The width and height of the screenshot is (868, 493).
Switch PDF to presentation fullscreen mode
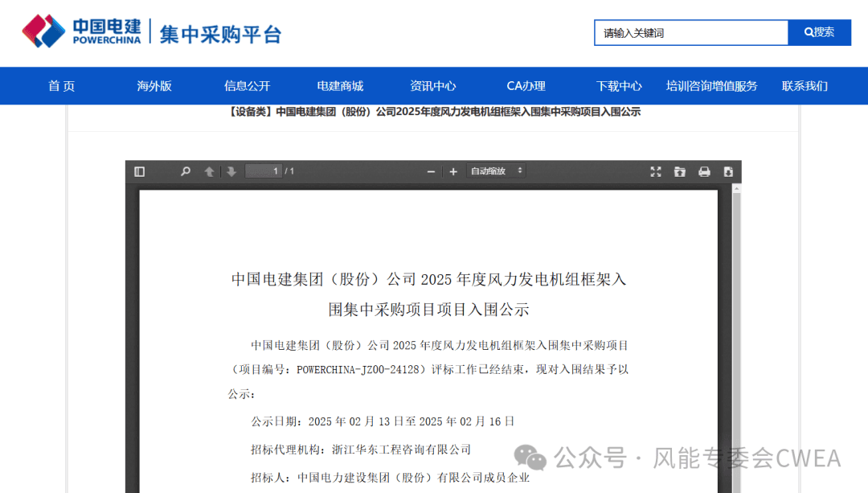(x=656, y=171)
